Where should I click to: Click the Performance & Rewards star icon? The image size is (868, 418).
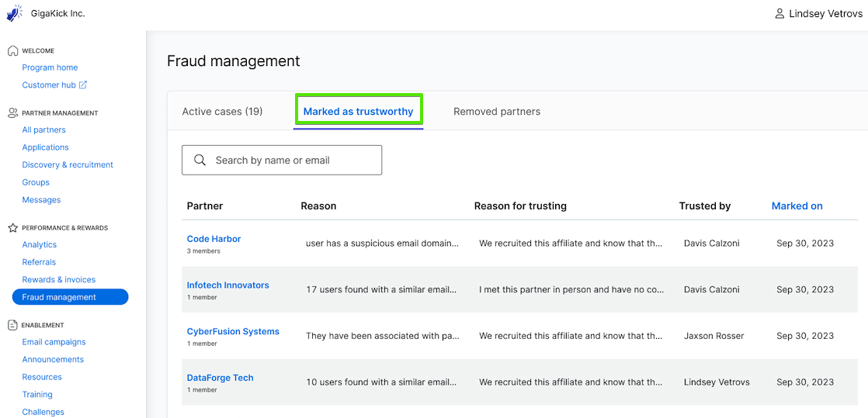[12, 228]
